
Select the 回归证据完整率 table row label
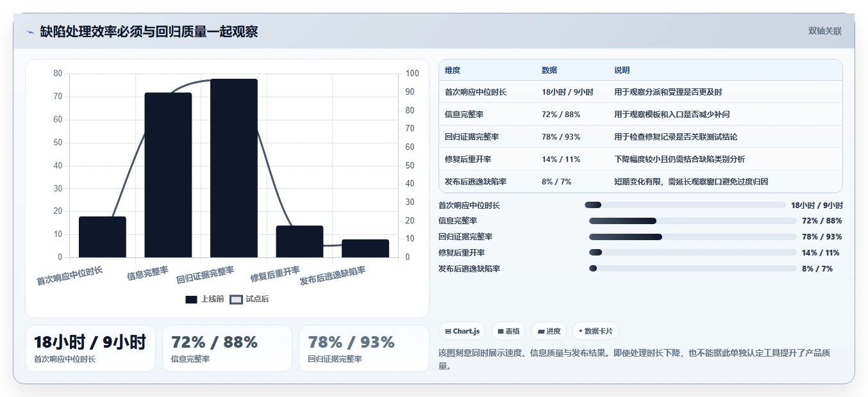[472, 137]
